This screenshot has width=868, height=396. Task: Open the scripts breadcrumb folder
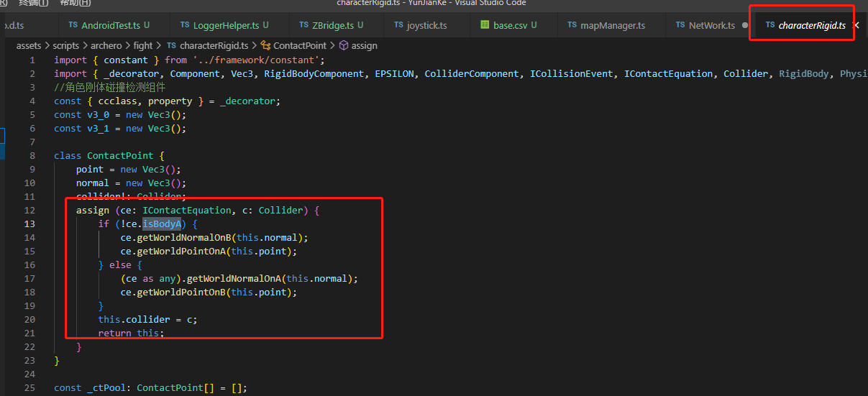tap(66, 45)
